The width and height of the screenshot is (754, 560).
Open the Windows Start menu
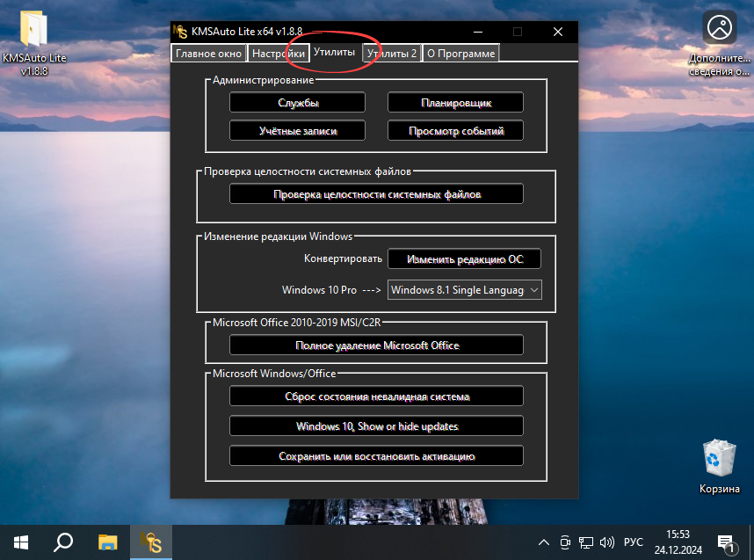point(20,542)
